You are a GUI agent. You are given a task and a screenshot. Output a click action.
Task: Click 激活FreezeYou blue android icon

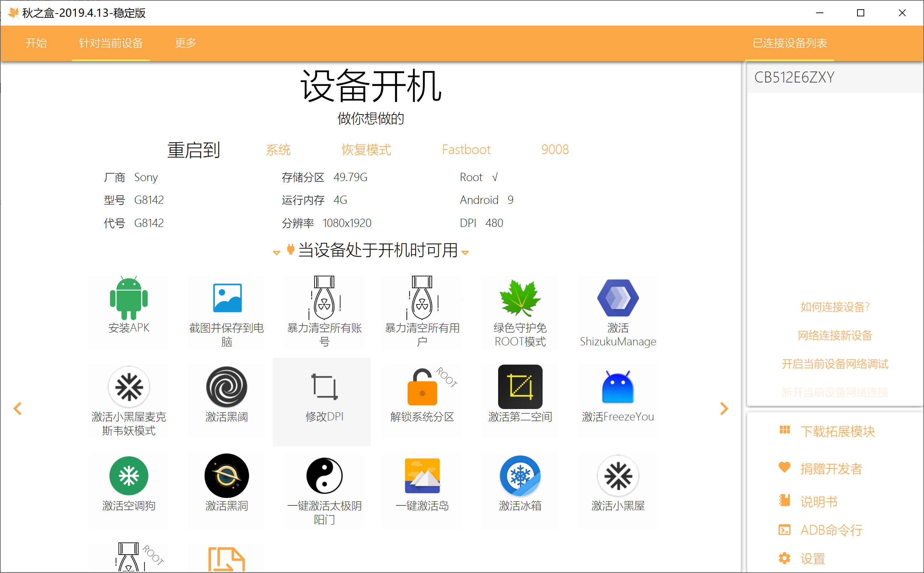tap(617, 387)
